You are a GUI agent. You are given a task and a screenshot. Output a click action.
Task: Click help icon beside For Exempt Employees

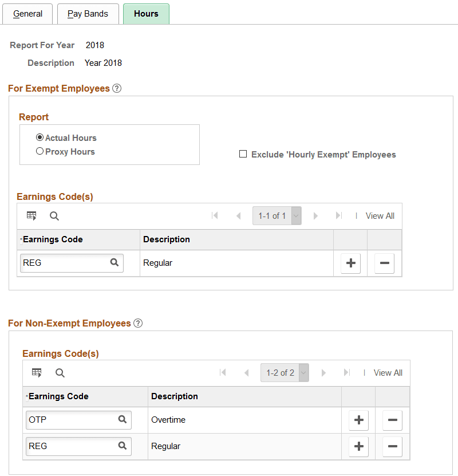tap(117, 88)
